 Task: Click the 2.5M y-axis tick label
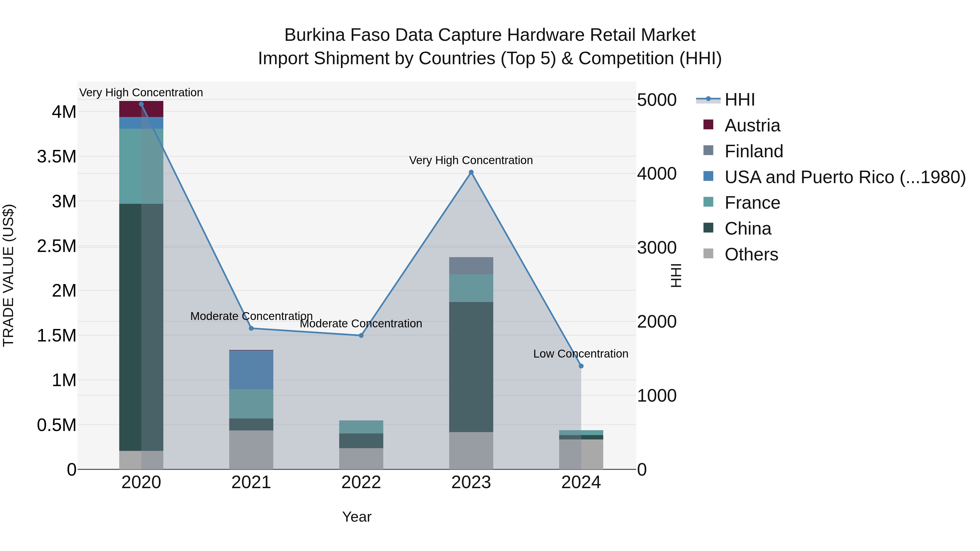[x=57, y=246]
